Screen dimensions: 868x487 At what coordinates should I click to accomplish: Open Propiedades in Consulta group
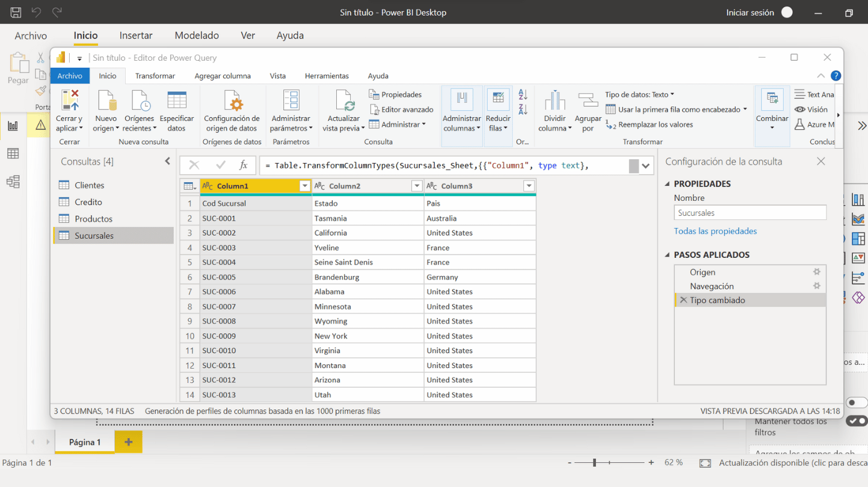click(x=395, y=94)
